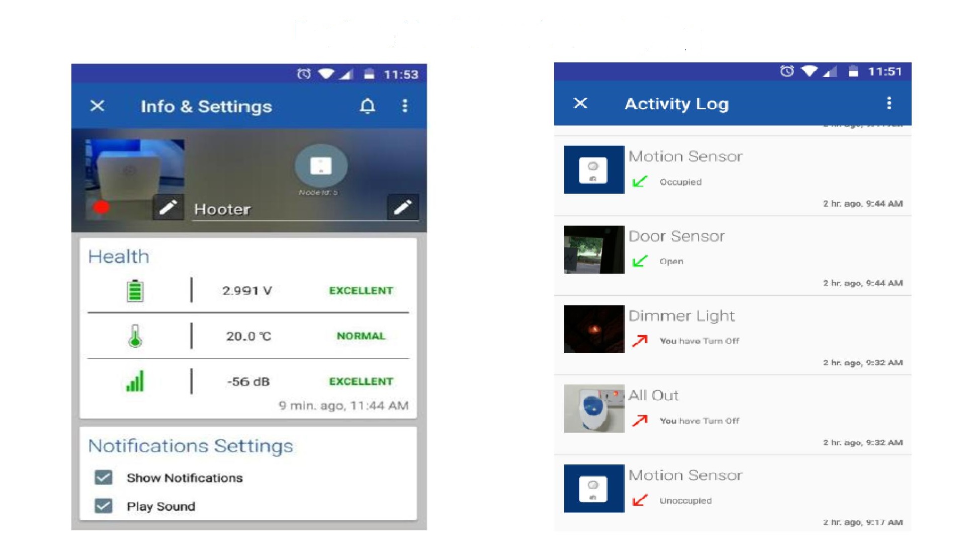The height and width of the screenshot is (557, 980).
Task: Click the battery health icon
Action: pyautogui.click(x=135, y=291)
